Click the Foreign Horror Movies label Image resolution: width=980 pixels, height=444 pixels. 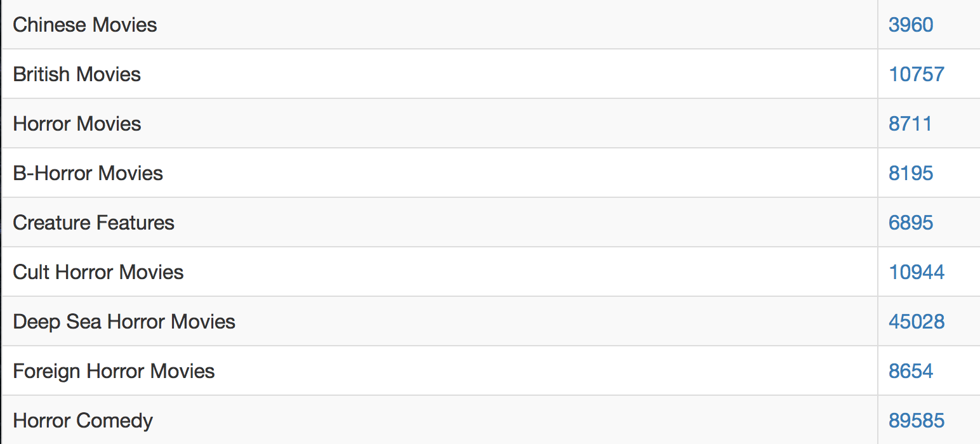(114, 371)
